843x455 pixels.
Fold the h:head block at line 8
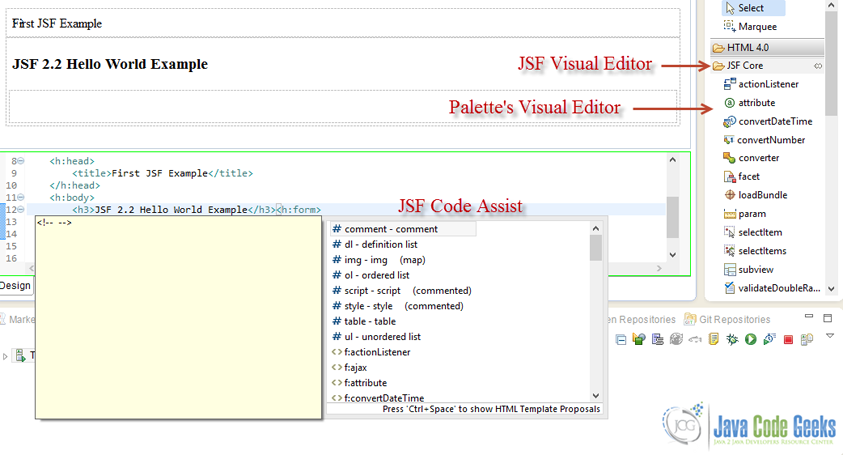21,161
